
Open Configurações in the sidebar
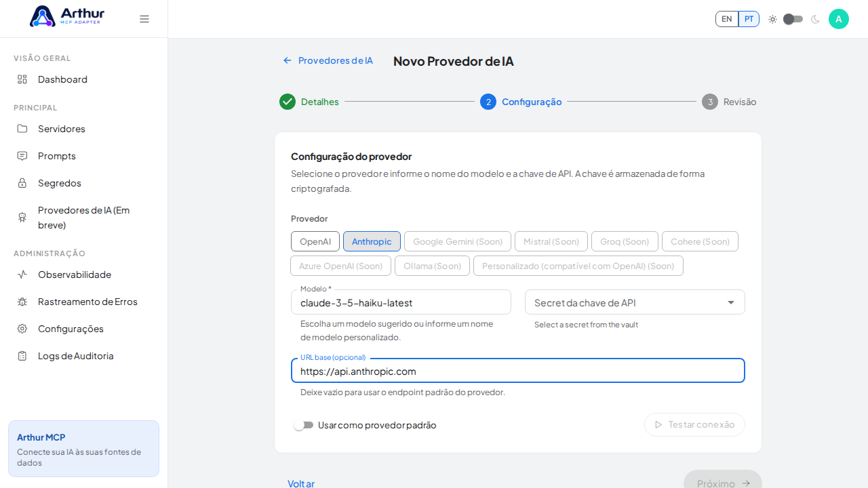coord(84,329)
